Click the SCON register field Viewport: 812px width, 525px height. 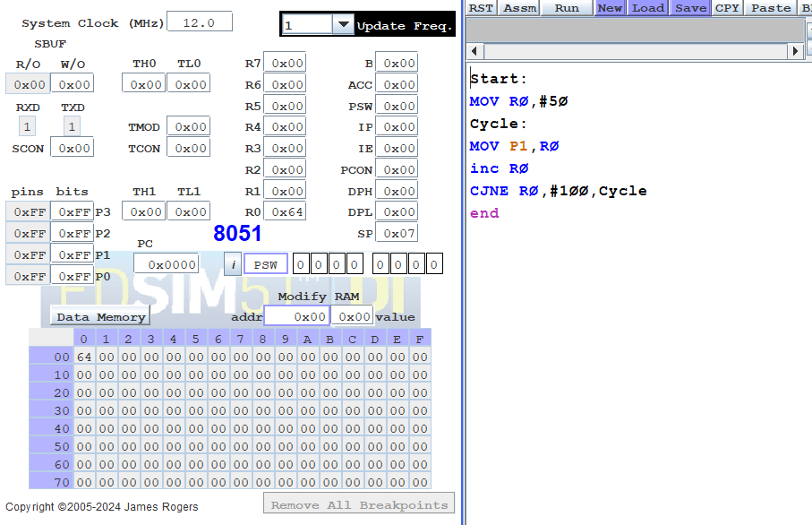pos(72,148)
